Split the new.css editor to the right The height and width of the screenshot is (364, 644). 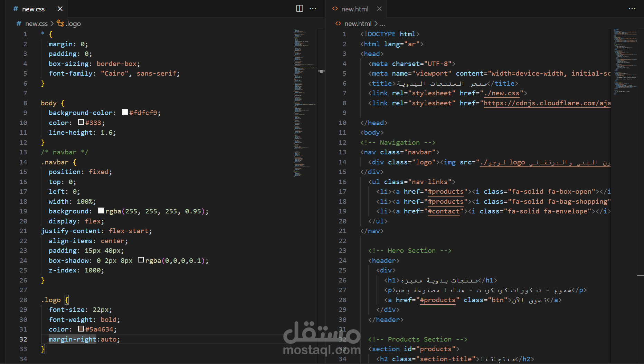pos(300,9)
